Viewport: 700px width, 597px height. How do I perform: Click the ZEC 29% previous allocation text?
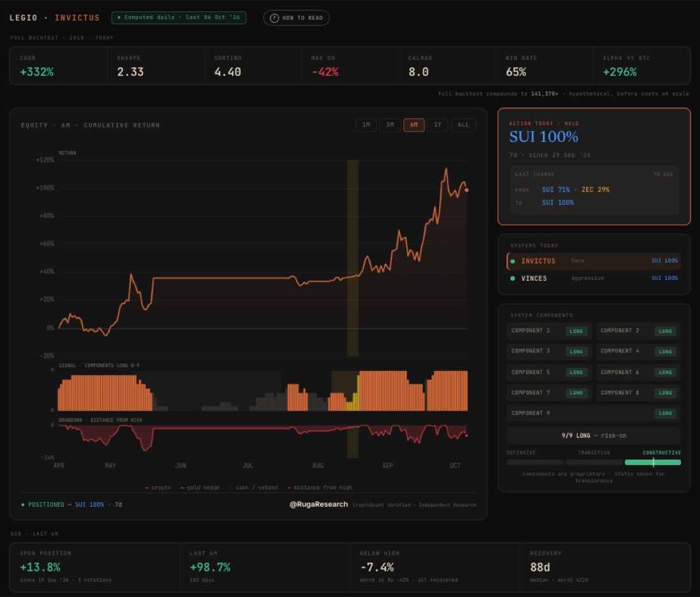pos(595,189)
